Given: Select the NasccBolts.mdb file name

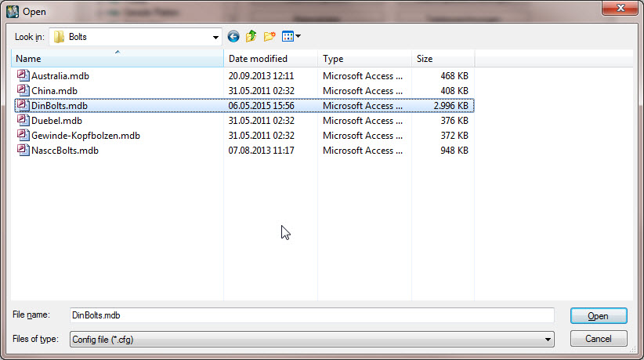Looking at the screenshot, I should pyautogui.click(x=65, y=151).
